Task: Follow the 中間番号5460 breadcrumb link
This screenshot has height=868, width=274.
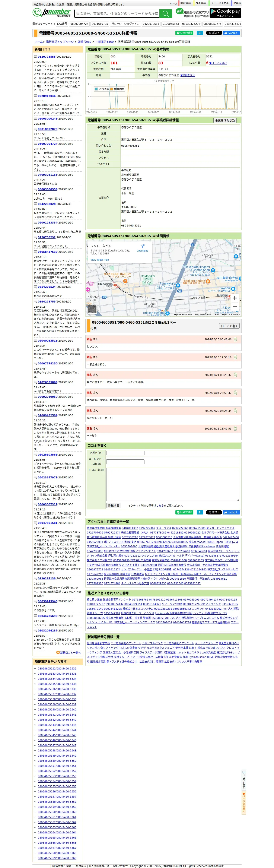Action: [105, 42]
